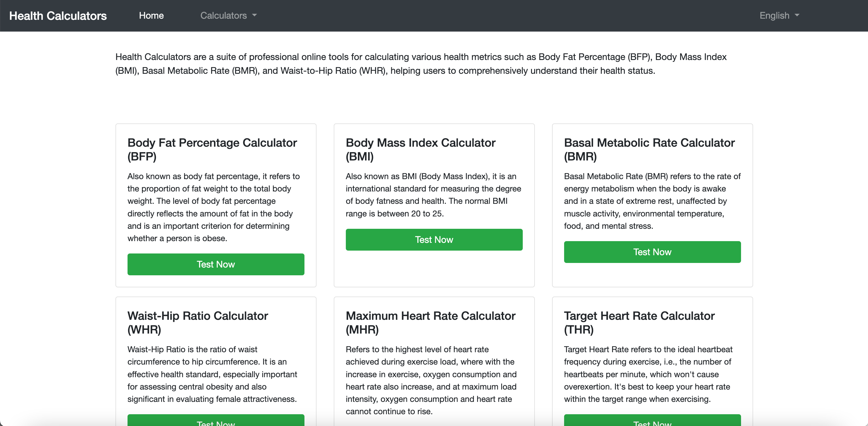Go to the Home navigation item

(151, 16)
